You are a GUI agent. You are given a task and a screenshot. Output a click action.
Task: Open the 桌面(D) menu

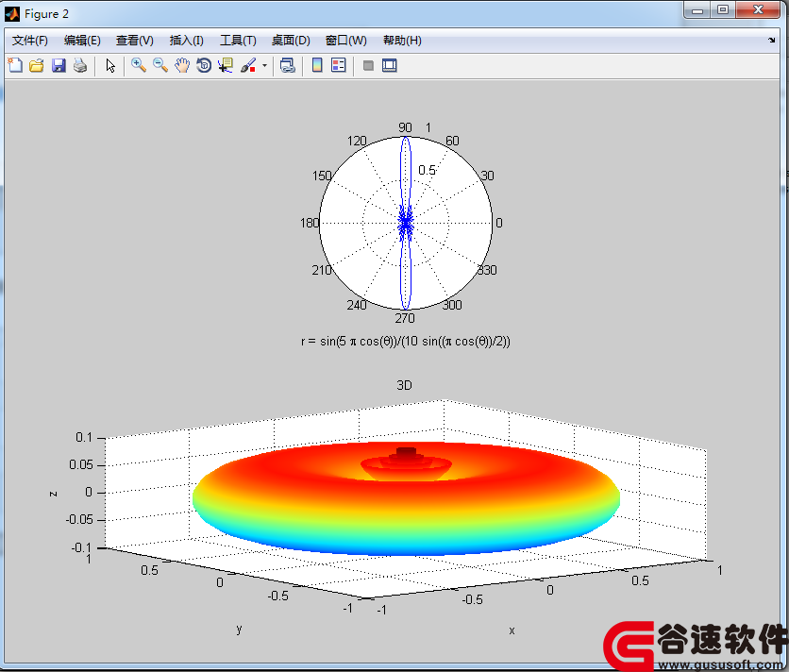coord(291,41)
